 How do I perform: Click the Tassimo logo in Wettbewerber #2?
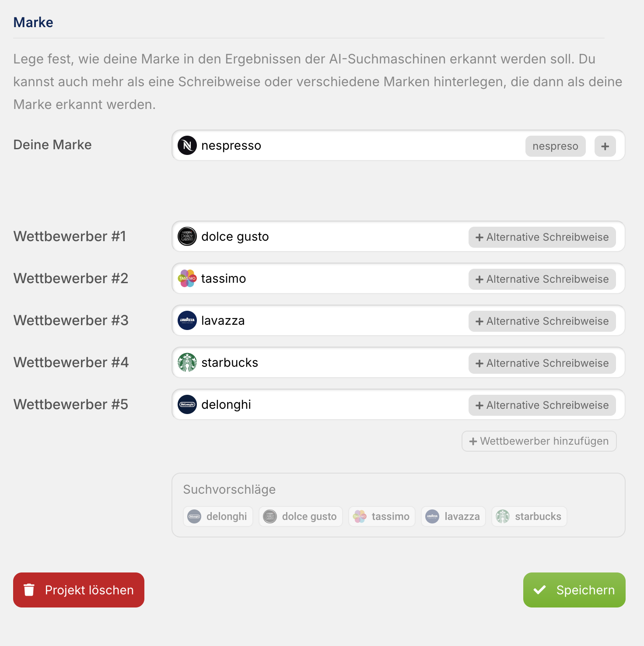tap(187, 279)
